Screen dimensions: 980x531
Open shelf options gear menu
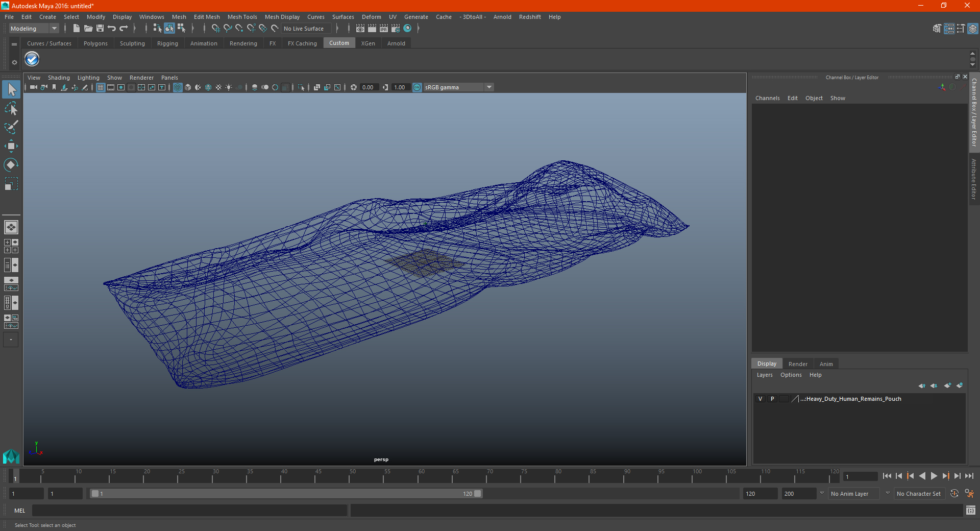click(14, 62)
